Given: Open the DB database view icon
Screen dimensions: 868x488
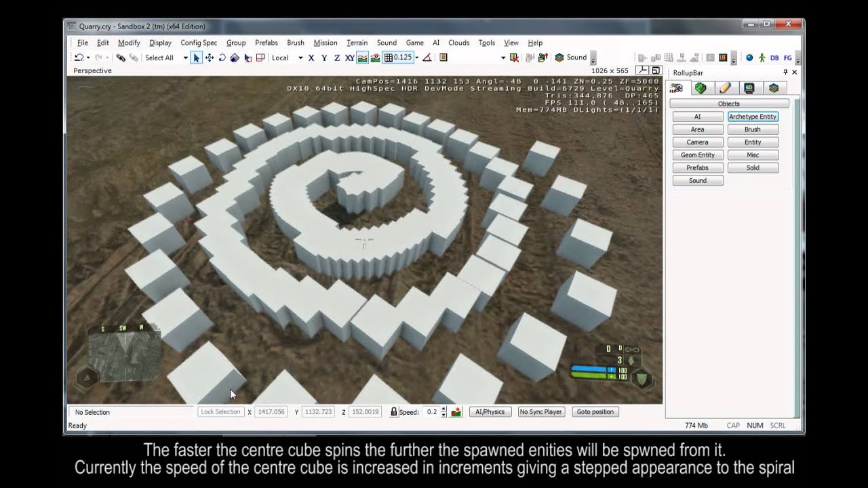Looking at the screenshot, I should (774, 58).
